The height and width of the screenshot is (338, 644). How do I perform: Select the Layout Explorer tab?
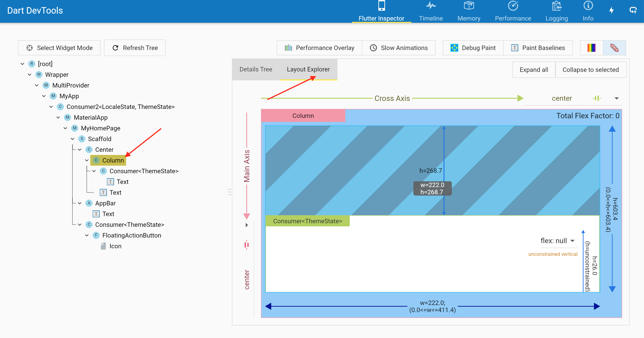[308, 69]
